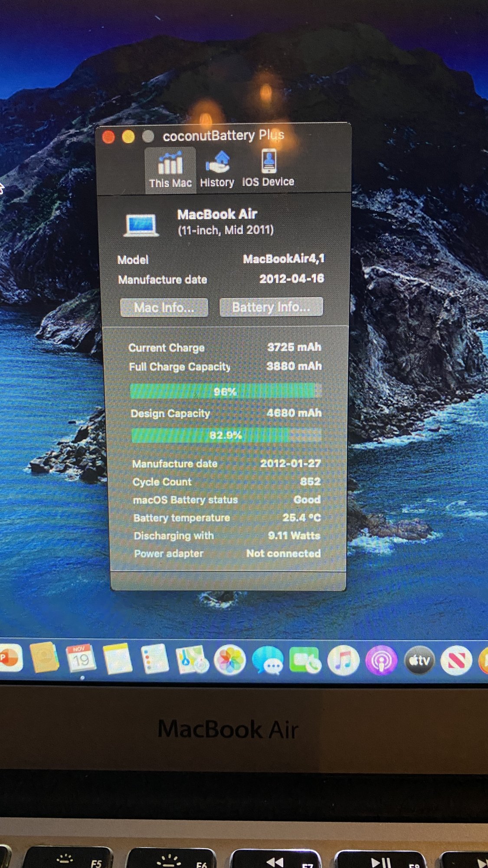Select the MacBookAir4,1 model value
Screen dimensions: 488x868
283,259
